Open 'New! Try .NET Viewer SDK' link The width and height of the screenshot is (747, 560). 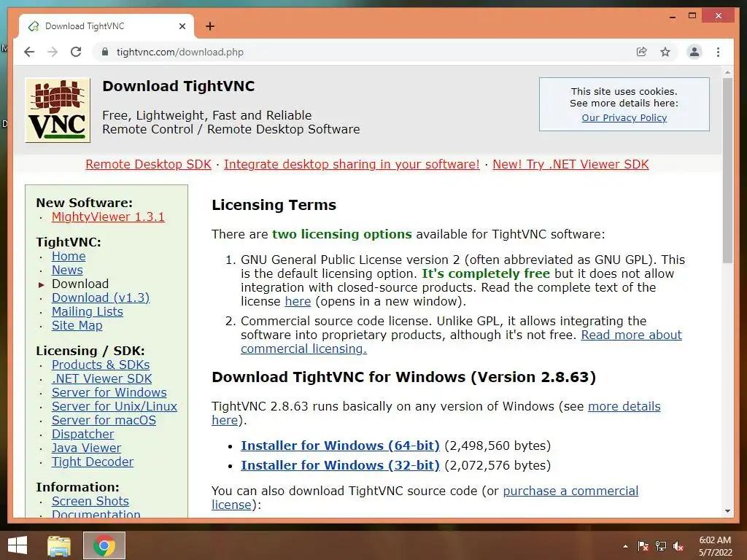pos(570,164)
